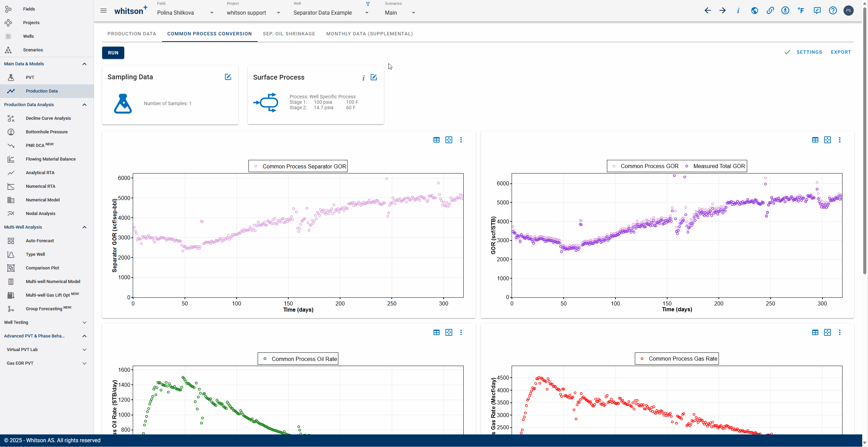
Task: Click the whitson+ logo
Action: click(131, 10)
